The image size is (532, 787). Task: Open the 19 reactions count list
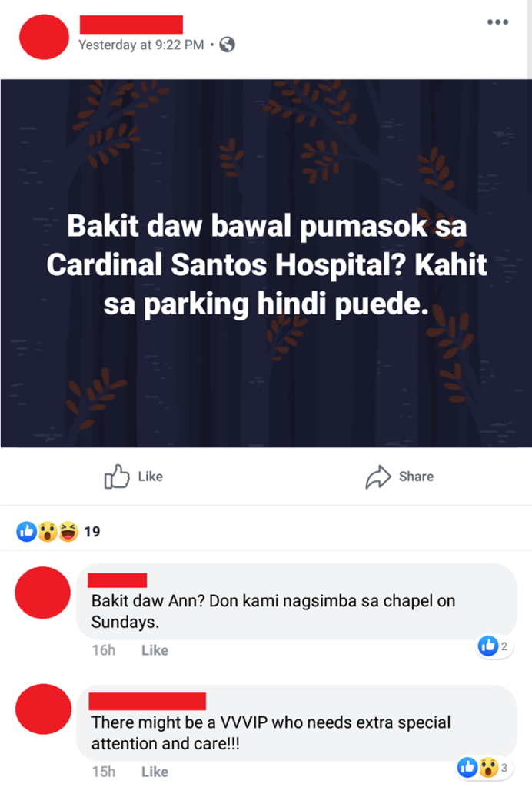point(91,532)
